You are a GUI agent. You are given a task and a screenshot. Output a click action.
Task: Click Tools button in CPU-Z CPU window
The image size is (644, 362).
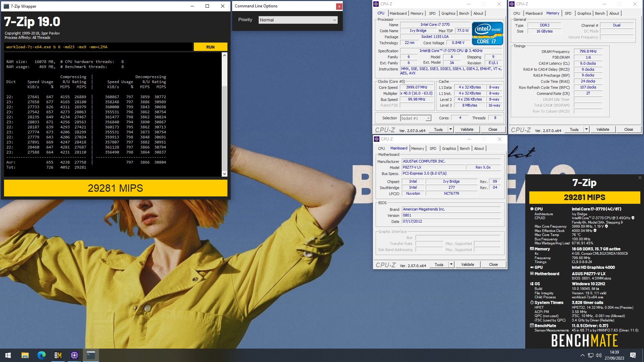point(438,130)
